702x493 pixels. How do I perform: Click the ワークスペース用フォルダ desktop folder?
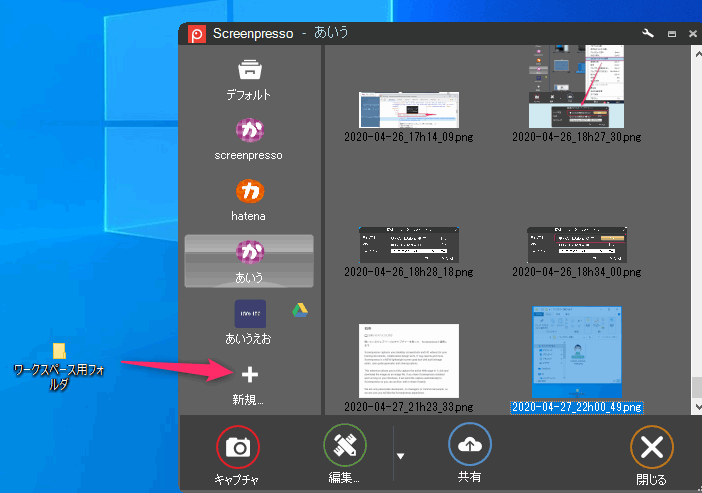[59, 366]
